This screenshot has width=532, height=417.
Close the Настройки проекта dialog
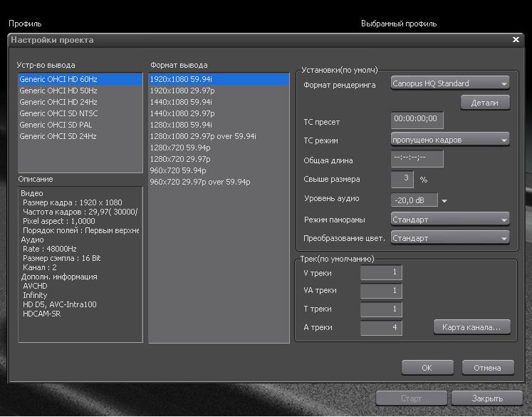(x=516, y=40)
